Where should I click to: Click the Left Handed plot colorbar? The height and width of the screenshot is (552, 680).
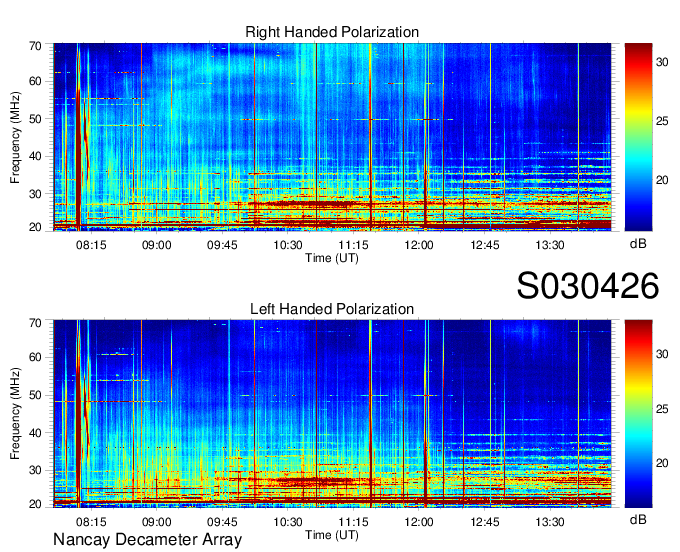point(638,414)
